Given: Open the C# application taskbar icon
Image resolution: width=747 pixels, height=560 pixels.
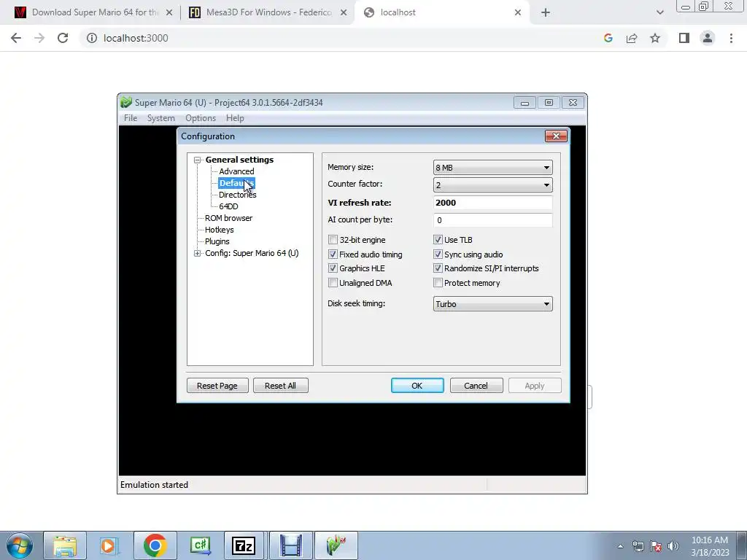Looking at the screenshot, I should tap(200, 545).
